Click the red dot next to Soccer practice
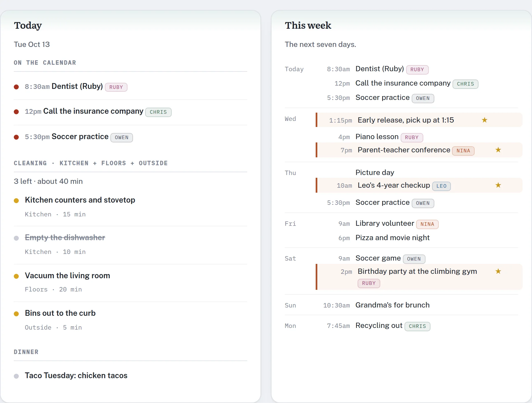 [16, 137]
